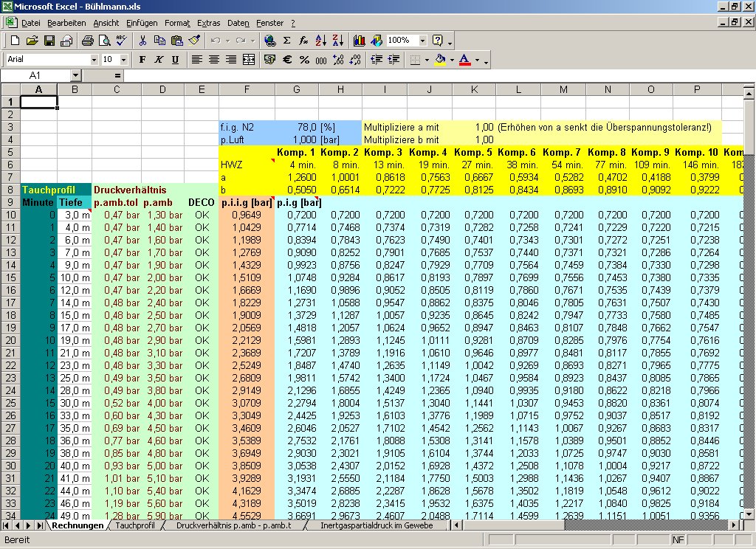
Task: Toggle bold formatting
Action: [x=142, y=60]
